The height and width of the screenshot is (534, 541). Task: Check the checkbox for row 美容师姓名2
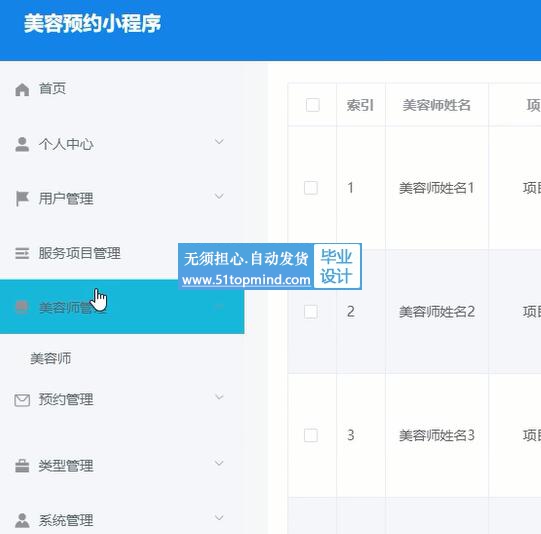click(311, 312)
